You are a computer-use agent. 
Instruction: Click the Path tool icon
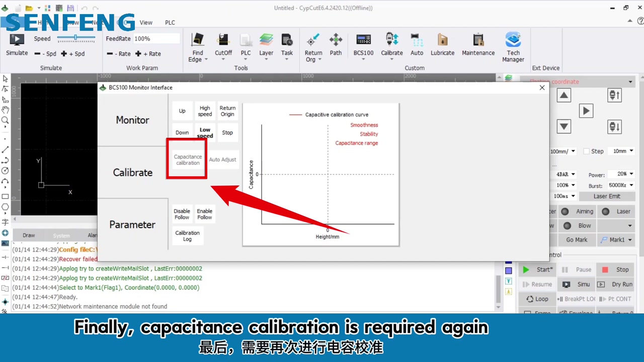tap(336, 44)
